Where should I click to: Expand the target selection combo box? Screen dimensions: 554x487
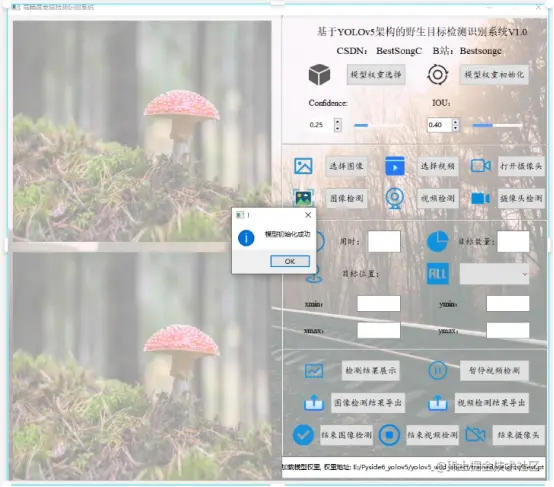(x=494, y=274)
